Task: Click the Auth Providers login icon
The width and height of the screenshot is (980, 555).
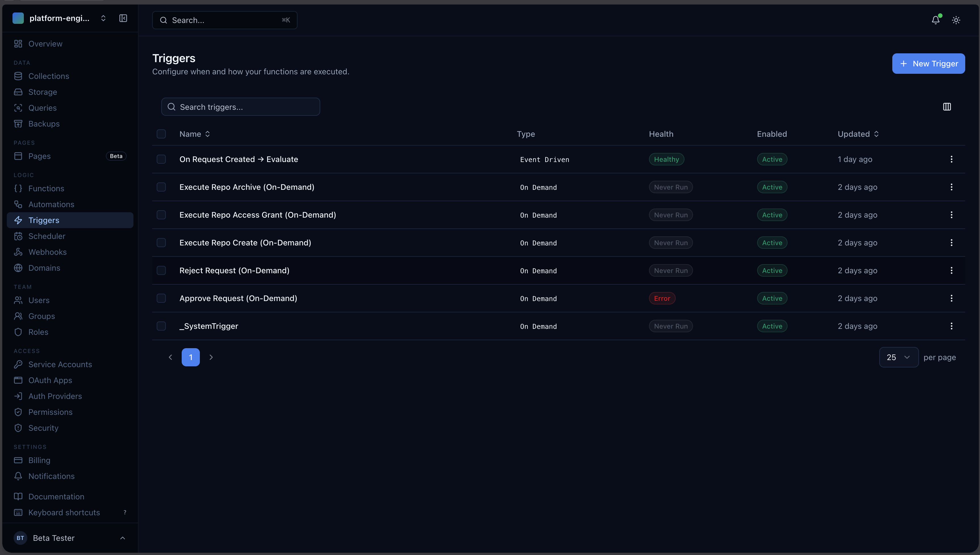Action: point(18,396)
